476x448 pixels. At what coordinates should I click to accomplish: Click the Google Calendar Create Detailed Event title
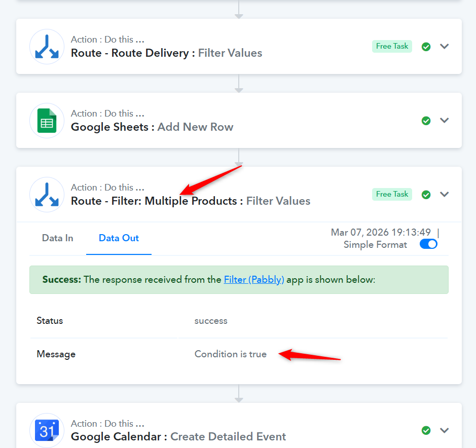pos(178,436)
